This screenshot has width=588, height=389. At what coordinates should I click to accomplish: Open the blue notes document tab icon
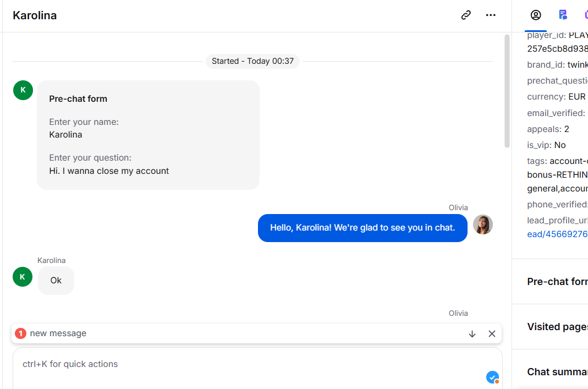[563, 15]
